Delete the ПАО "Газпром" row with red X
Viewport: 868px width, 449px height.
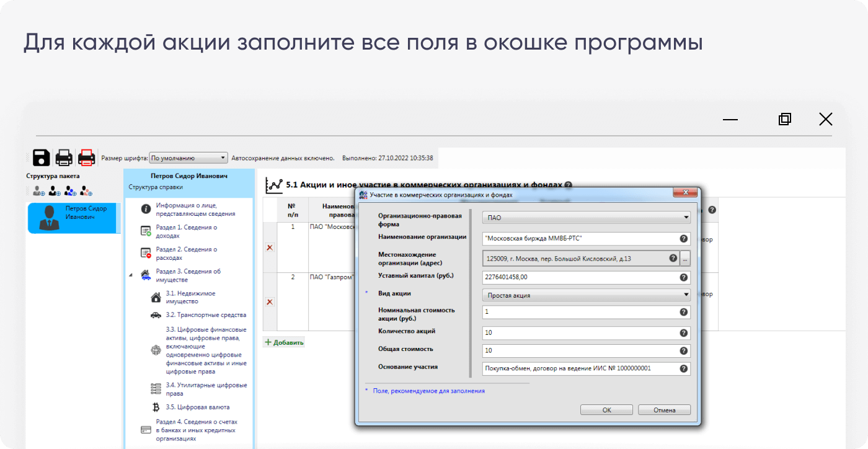[270, 301]
